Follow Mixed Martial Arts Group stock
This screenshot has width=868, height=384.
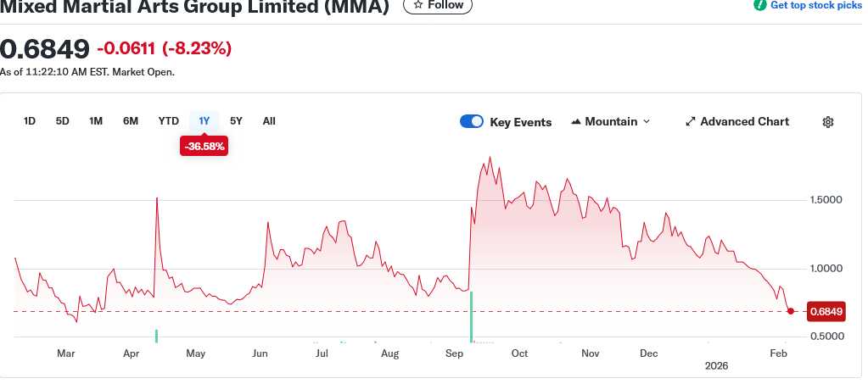pyautogui.click(x=438, y=5)
